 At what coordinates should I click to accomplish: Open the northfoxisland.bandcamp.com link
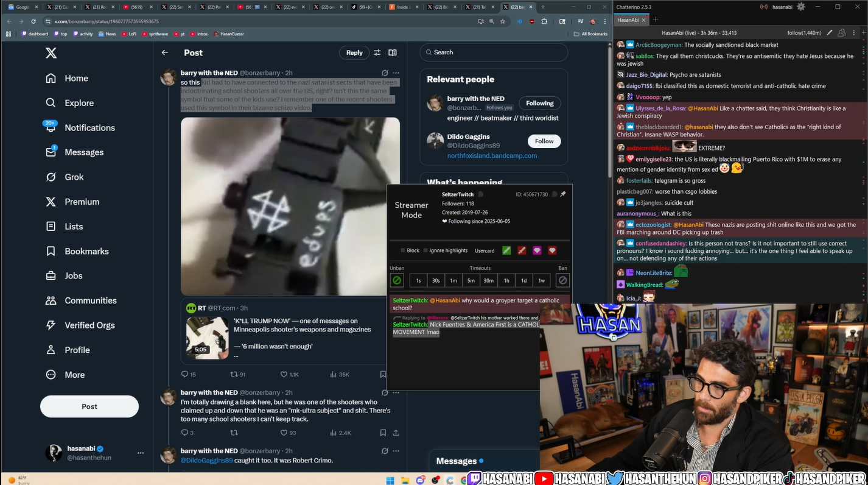(492, 155)
